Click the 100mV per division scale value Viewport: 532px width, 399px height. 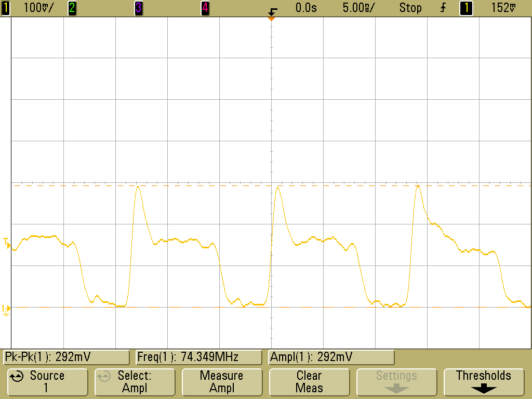tap(38, 8)
